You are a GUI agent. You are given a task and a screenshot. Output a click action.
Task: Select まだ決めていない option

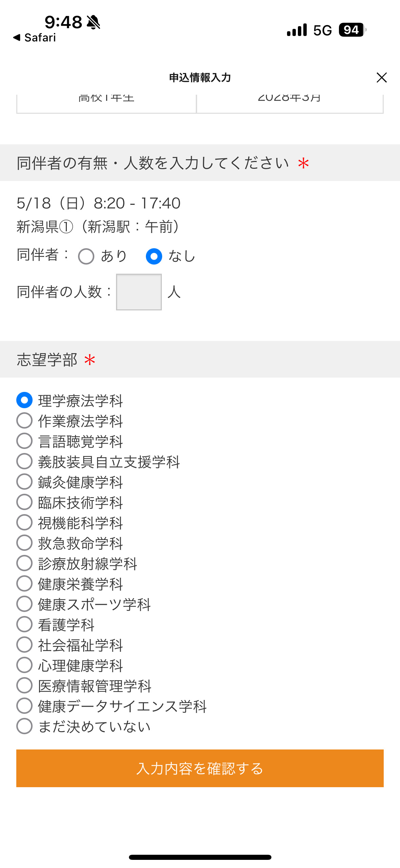pyautogui.click(x=24, y=726)
